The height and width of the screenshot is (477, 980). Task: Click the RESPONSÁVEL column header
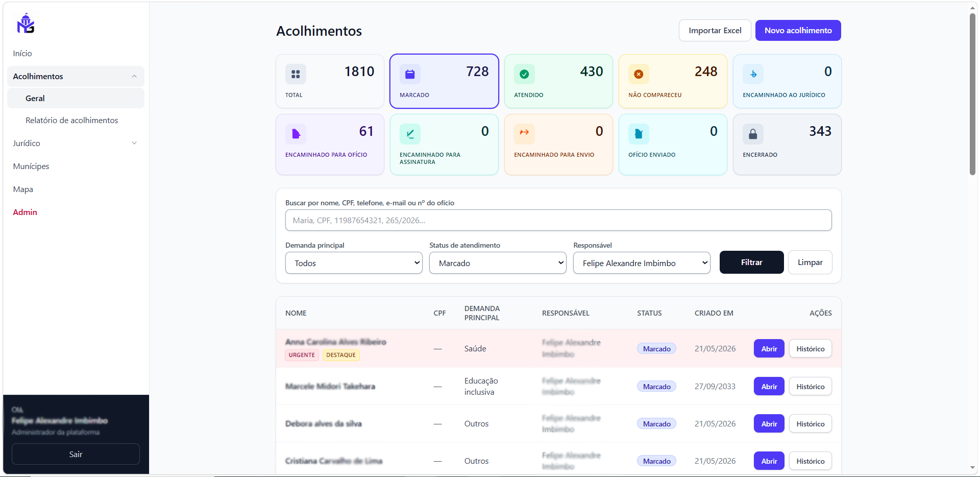pyautogui.click(x=566, y=313)
